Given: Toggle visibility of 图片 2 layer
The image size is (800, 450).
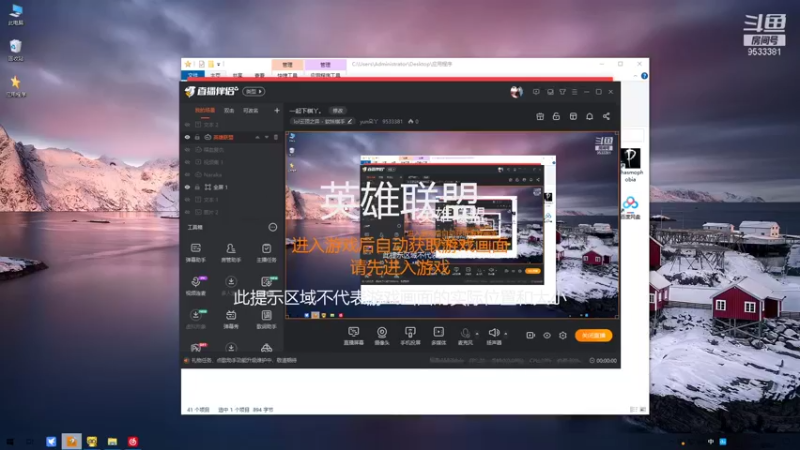Looking at the screenshot, I should (187, 212).
